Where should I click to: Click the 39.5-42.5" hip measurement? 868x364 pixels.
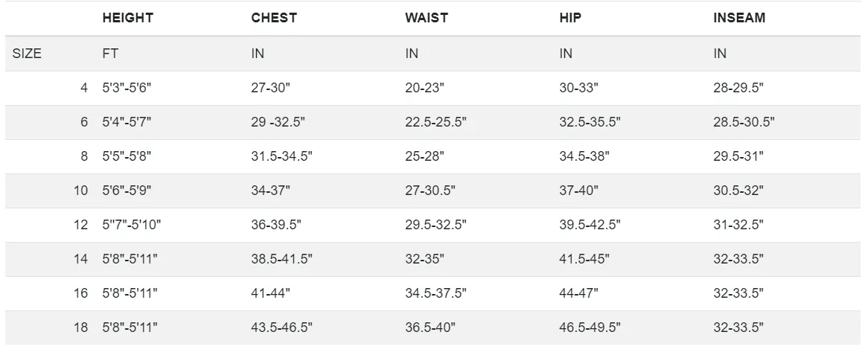(590, 225)
